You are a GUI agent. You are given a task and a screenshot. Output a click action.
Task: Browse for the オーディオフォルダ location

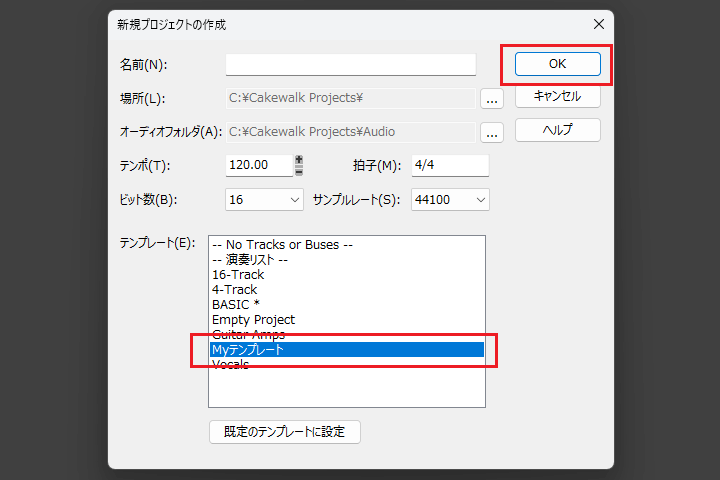click(x=491, y=132)
